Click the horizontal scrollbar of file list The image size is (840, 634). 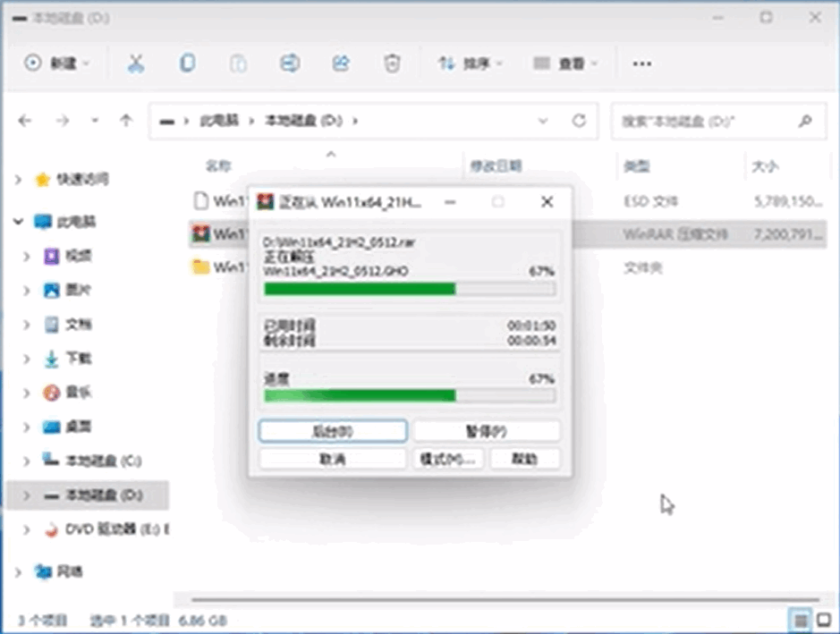(x=505, y=599)
